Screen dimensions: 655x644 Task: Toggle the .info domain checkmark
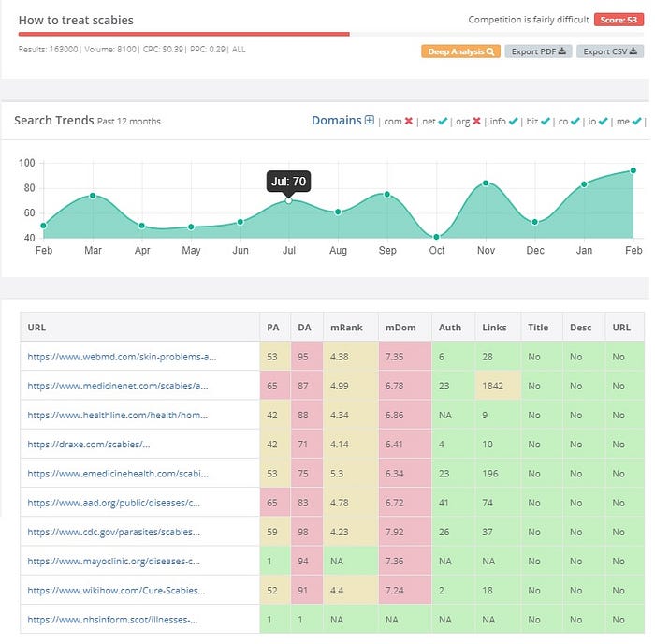pos(514,121)
